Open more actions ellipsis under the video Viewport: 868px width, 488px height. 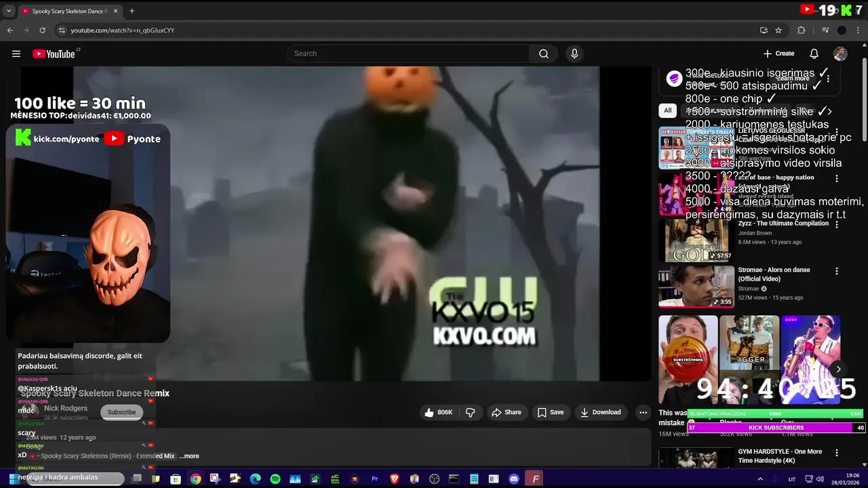643,412
